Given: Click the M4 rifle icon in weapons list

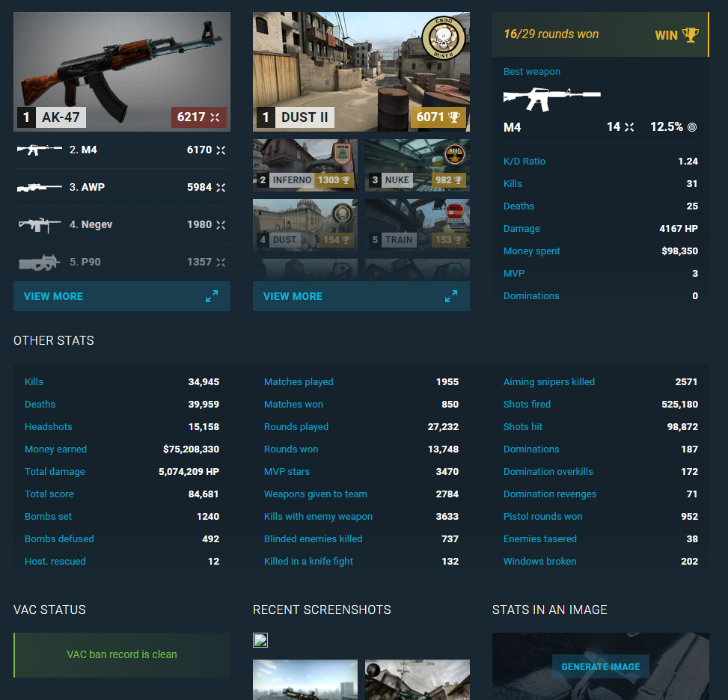Looking at the screenshot, I should (39, 150).
